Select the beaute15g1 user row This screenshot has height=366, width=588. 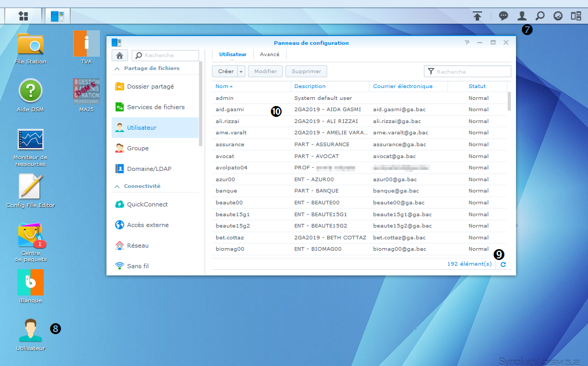[x=359, y=214]
